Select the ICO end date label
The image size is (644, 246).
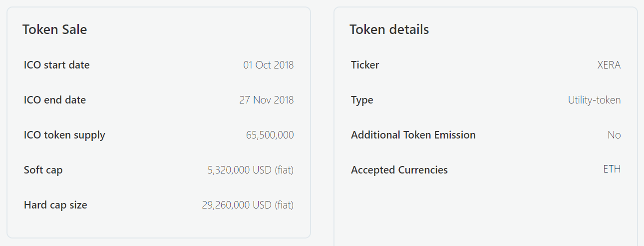coord(55,100)
